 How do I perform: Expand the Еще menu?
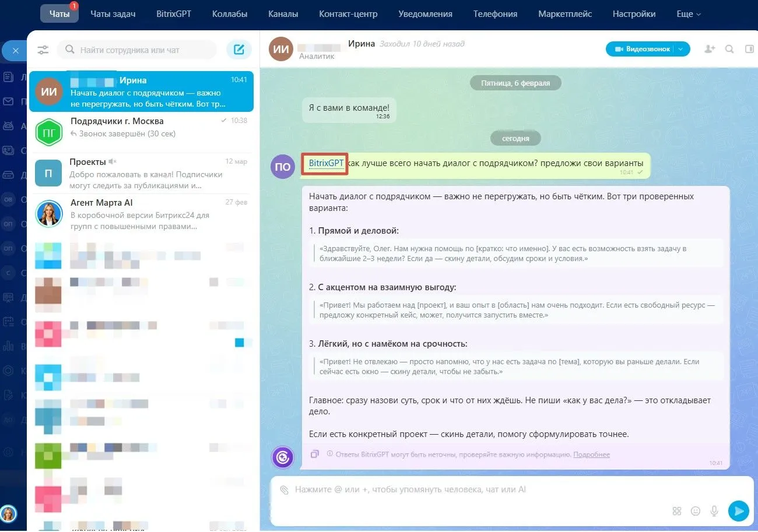pos(689,14)
